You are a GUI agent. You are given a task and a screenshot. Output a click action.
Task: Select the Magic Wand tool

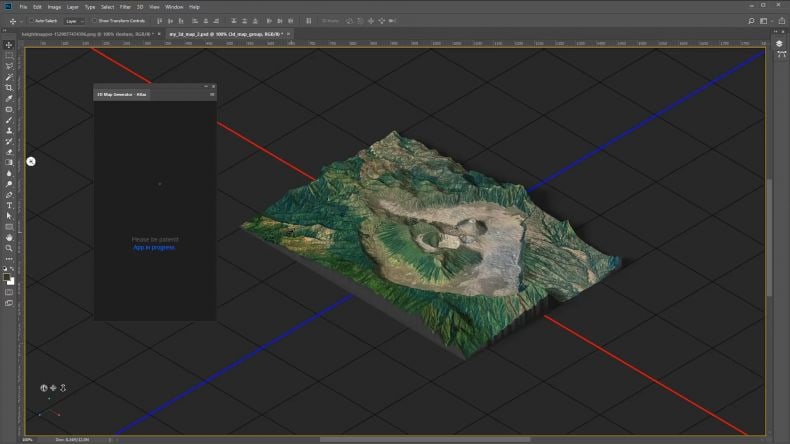click(x=9, y=77)
